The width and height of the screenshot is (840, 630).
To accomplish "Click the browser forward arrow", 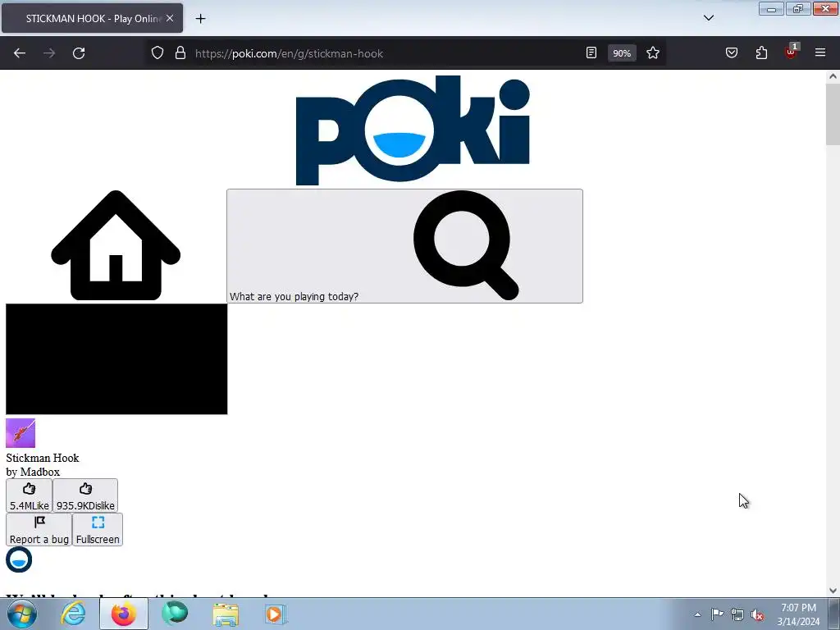I will (49, 53).
